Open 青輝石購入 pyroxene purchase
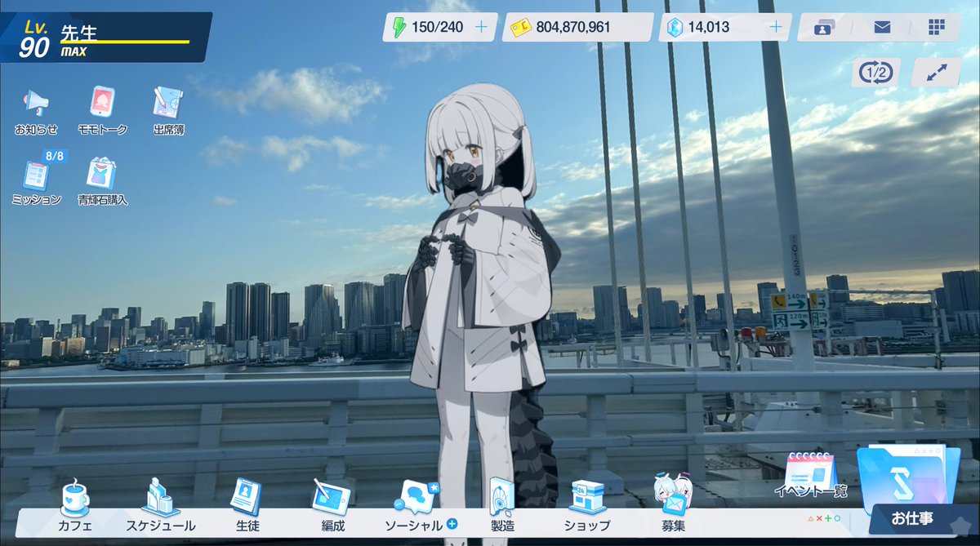 click(103, 180)
